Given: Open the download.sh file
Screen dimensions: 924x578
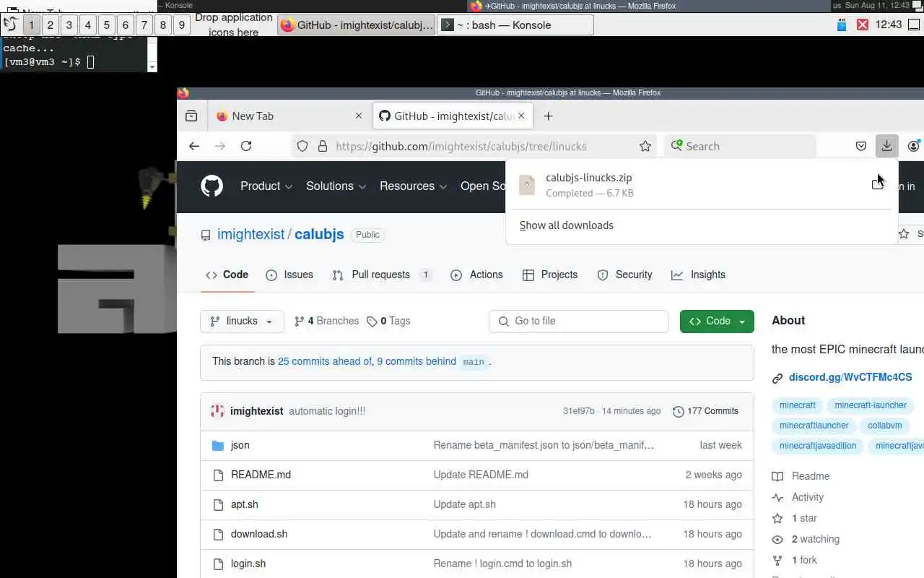Looking at the screenshot, I should click(259, 534).
